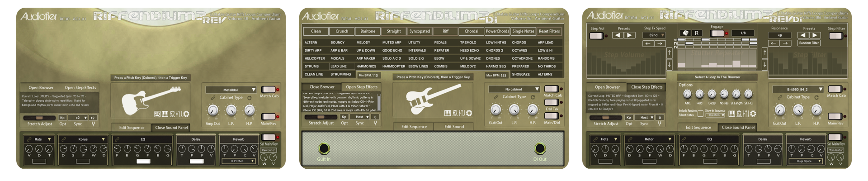This screenshot has height=181, width=868.
Task: Click the Cabinet Type refresh icon in the REV panel
Action: (x=249, y=97)
